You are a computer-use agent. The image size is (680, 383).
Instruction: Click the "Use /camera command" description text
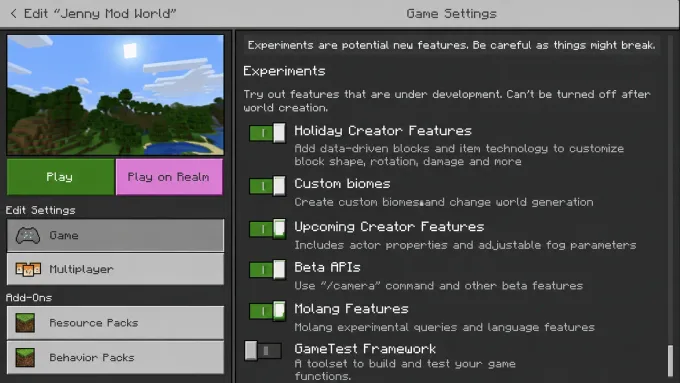click(438, 286)
